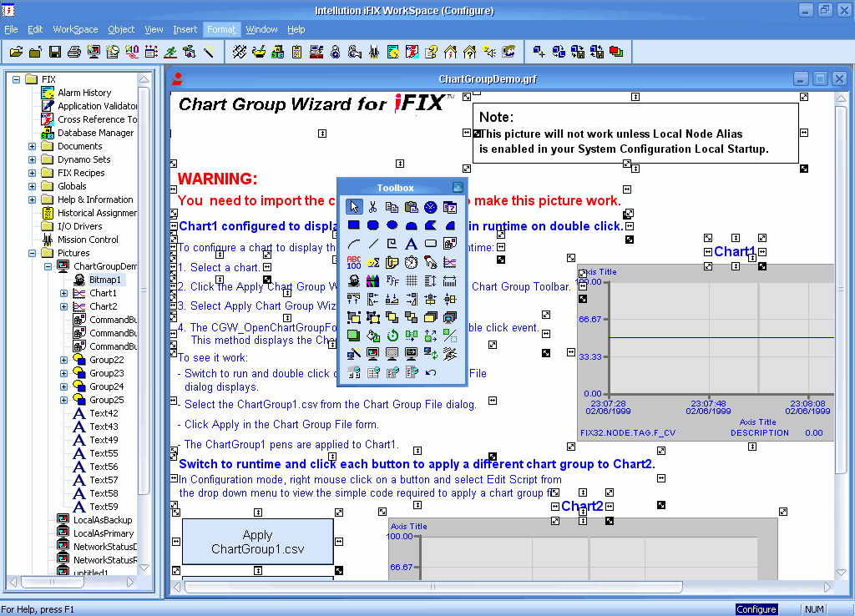Select the ABC 100 Datalink stamper tool
Image resolution: width=855 pixels, height=616 pixels.
[x=354, y=262]
